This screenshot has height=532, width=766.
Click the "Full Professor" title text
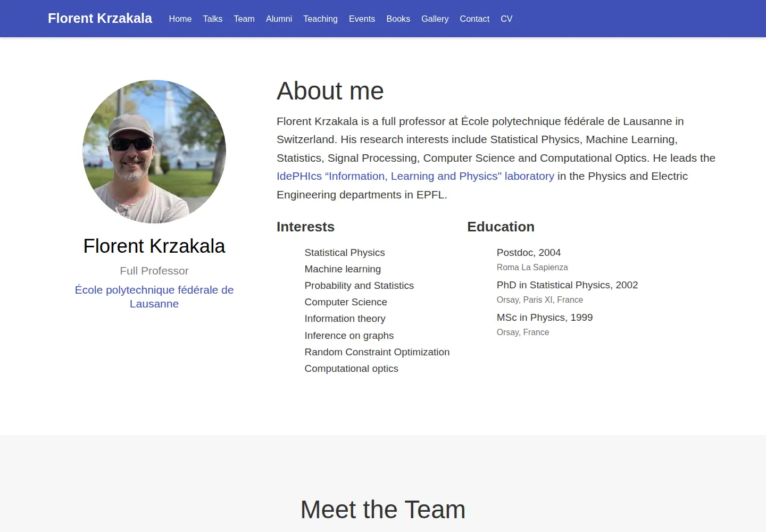point(154,271)
